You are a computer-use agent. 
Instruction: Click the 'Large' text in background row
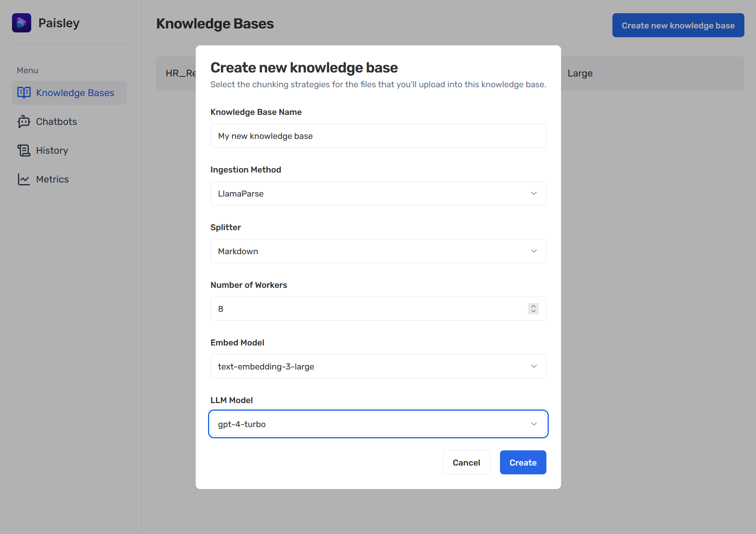[580, 73]
